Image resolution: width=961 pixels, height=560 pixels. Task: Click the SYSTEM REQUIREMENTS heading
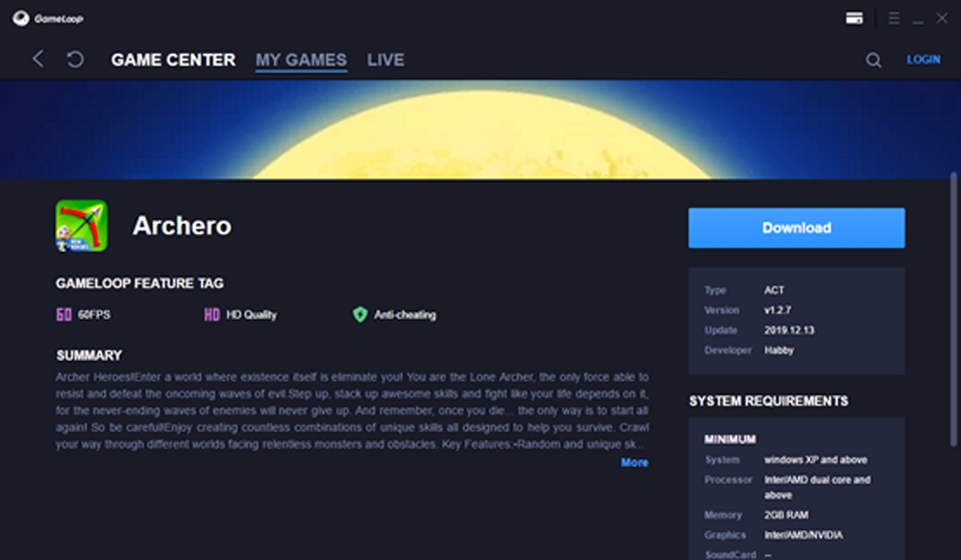(x=769, y=401)
